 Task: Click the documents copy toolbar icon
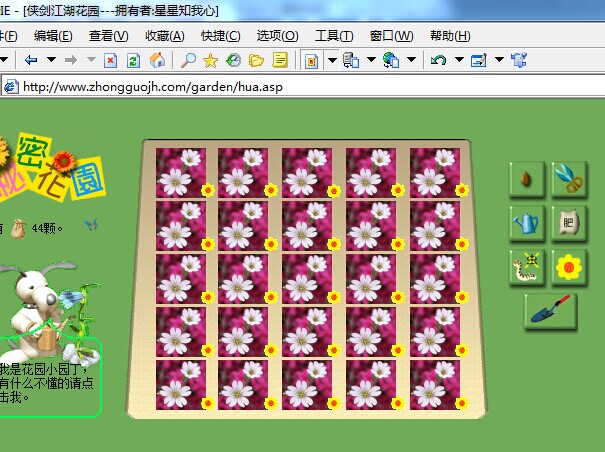click(x=351, y=60)
